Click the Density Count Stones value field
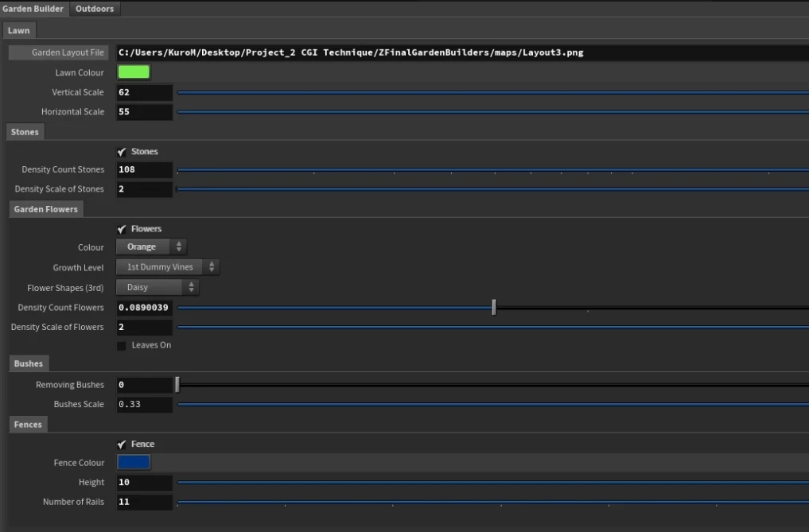The height and width of the screenshot is (532, 809). [145, 169]
